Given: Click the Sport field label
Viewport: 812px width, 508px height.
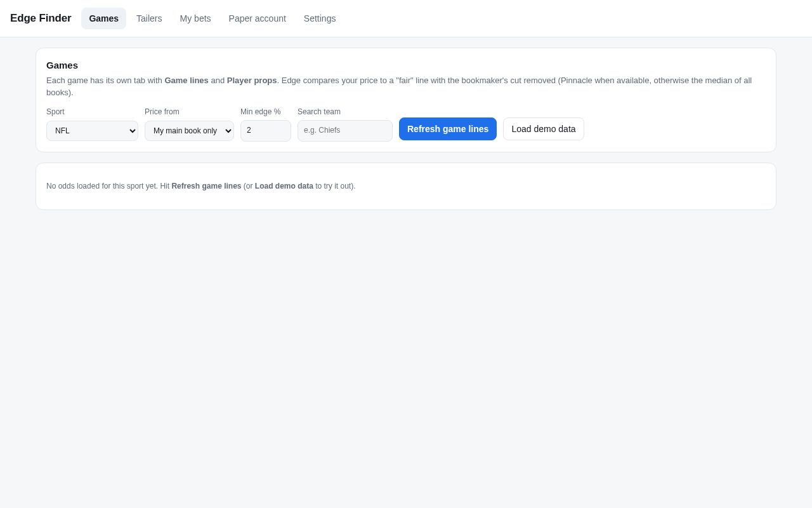Looking at the screenshot, I should pyautogui.click(x=55, y=112).
